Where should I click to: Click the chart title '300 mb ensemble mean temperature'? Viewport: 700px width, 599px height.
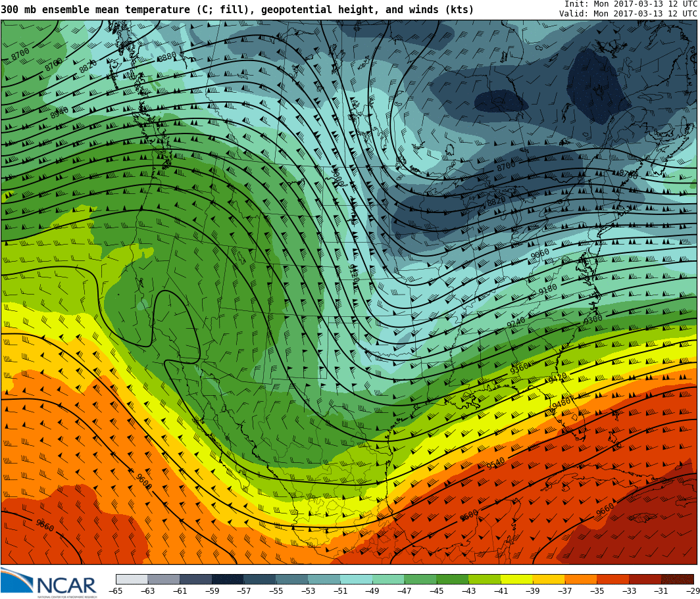click(95, 9)
